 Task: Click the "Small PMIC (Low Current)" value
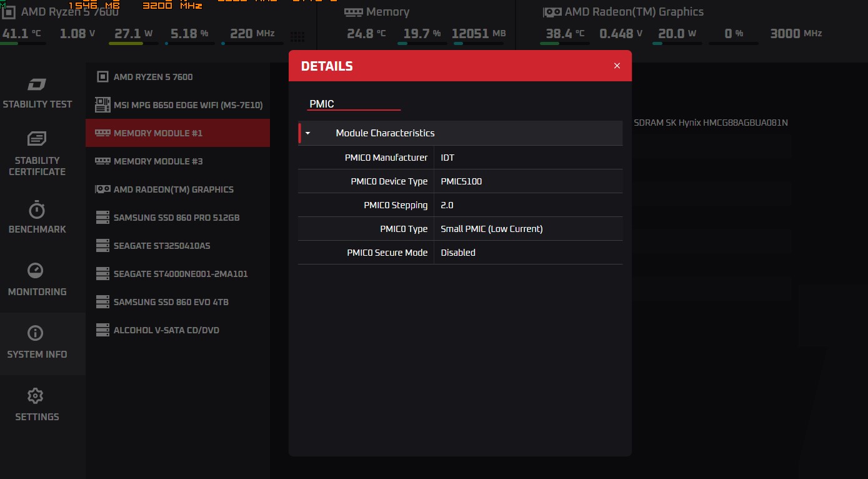492,229
